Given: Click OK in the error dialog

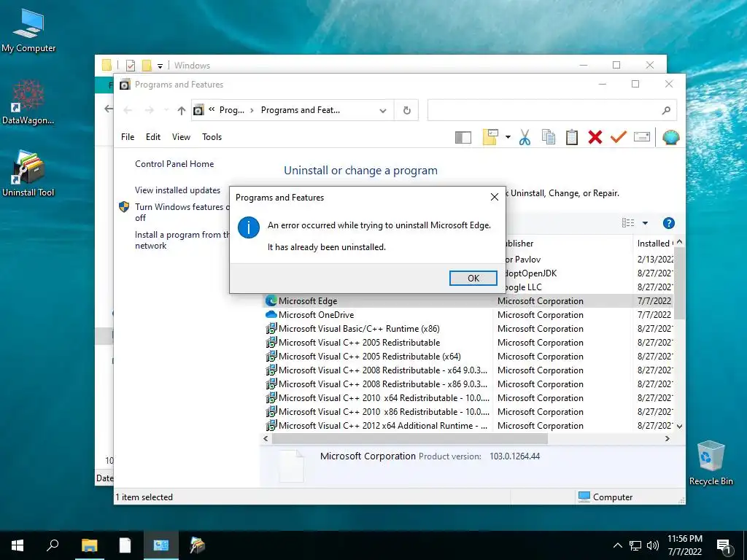Looking at the screenshot, I should click(473, 278).
